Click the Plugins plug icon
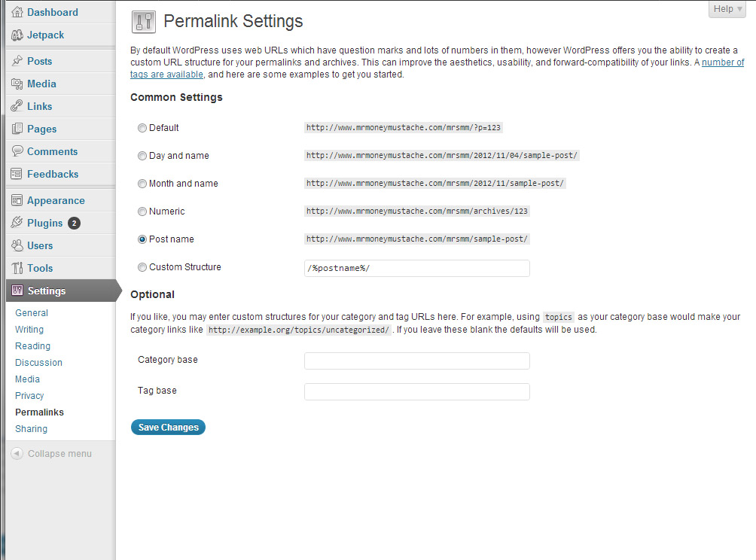 point(17,223)
